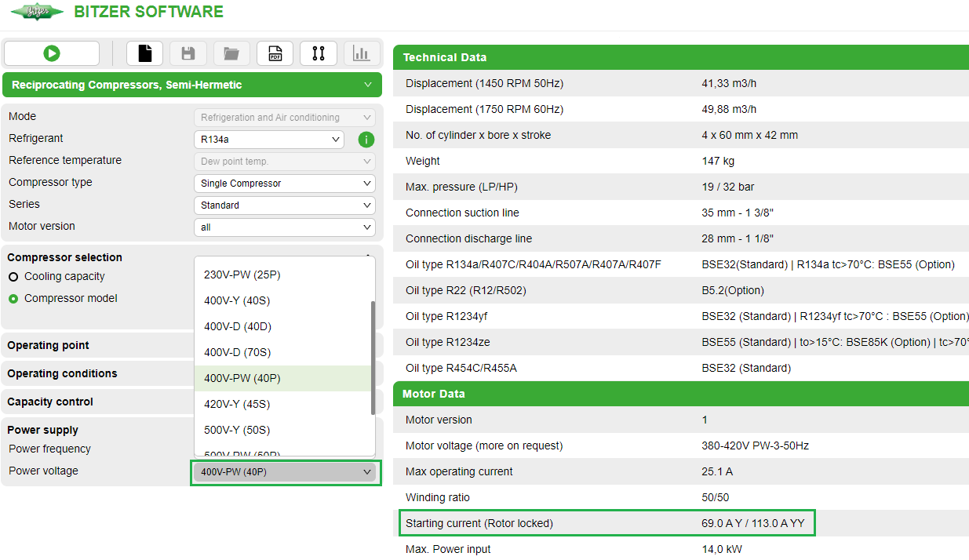The image size is (969, 560).
Task: Open the Refrigerant dropdown showing R134a
Action: (x=268, y=139)
